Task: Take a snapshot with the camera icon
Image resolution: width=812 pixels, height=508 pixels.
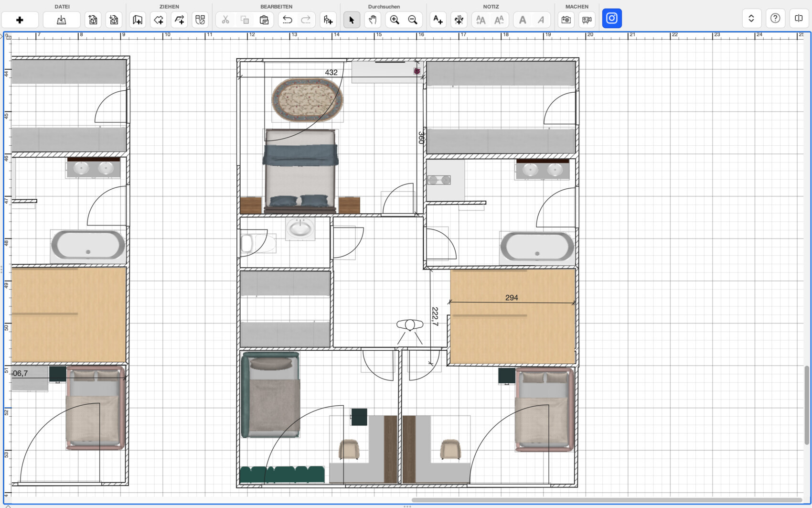Action: [x=566, y=20]
